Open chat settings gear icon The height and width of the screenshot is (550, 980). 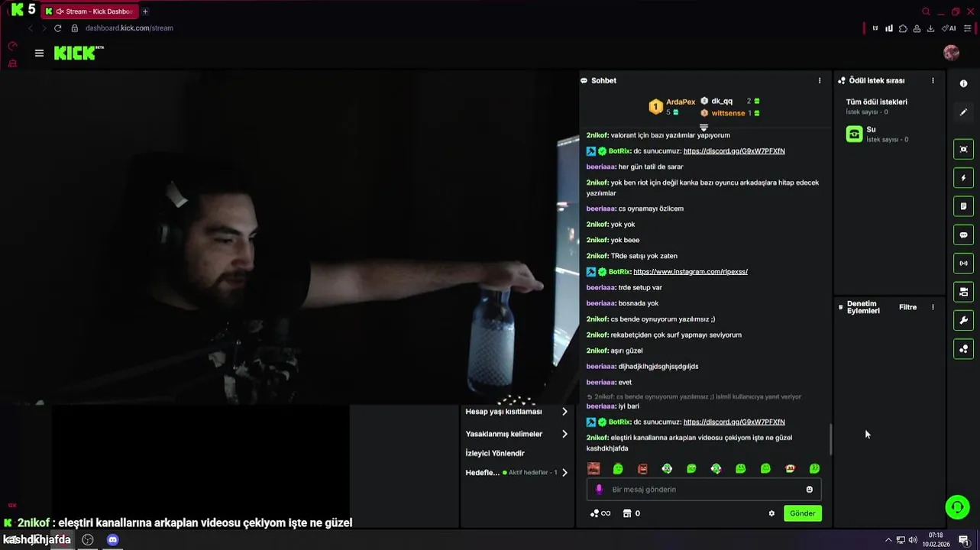point(771,513)
